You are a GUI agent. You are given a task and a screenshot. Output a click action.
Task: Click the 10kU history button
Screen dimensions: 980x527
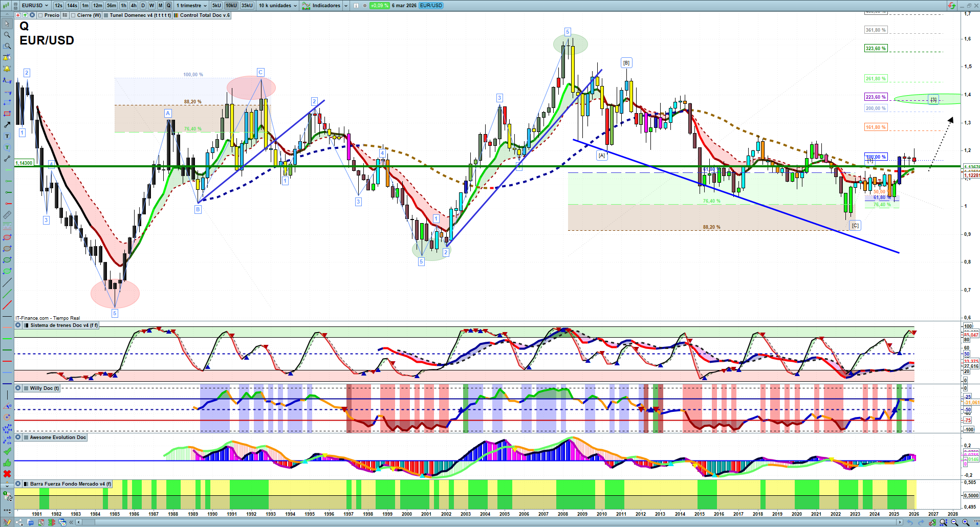[231, 6]
